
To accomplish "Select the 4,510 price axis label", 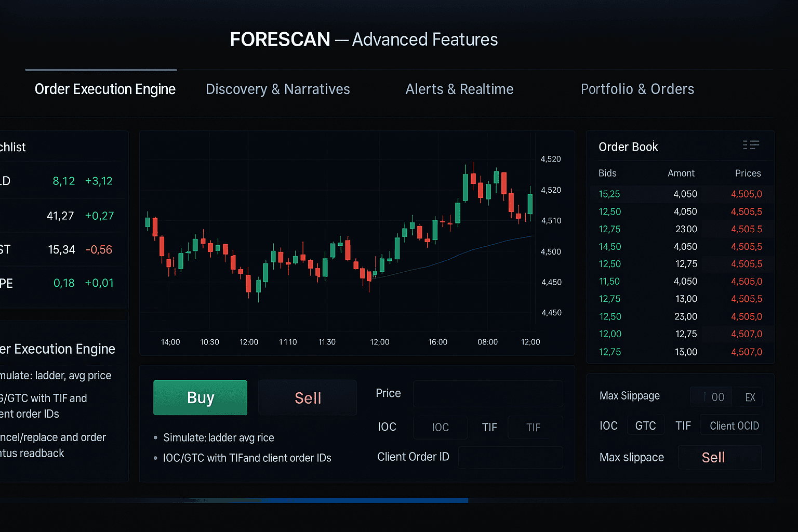I will click(551, 221).
